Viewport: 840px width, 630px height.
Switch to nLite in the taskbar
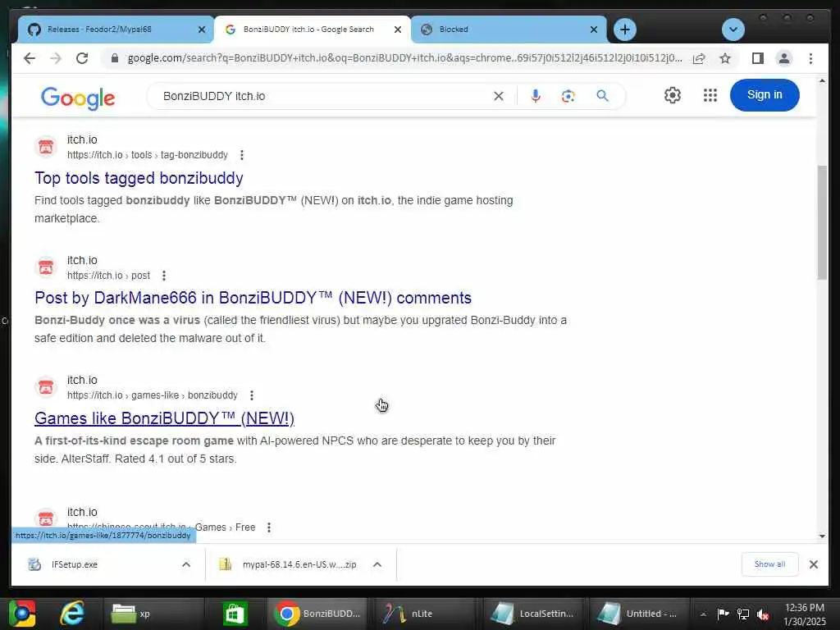(424, 614)
